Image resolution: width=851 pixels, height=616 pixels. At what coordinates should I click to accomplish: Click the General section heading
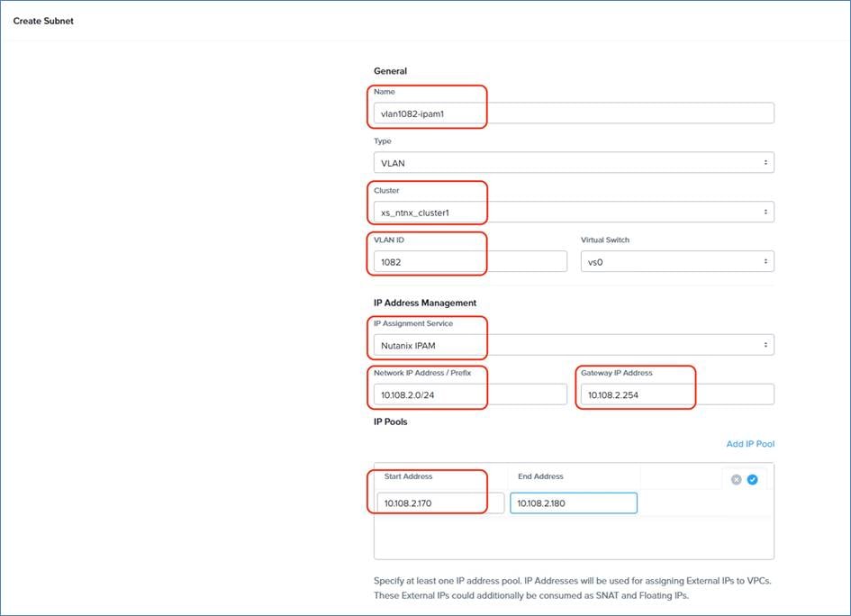[390, 70]
